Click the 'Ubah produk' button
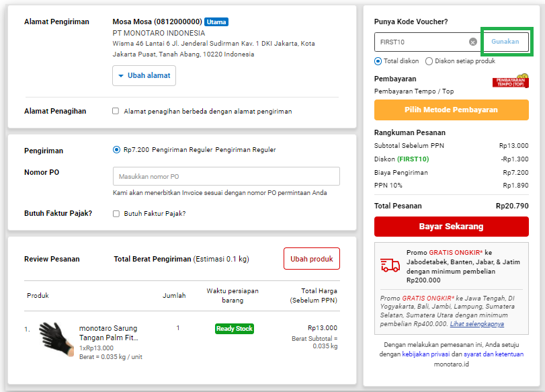 [x=311, y=258]
